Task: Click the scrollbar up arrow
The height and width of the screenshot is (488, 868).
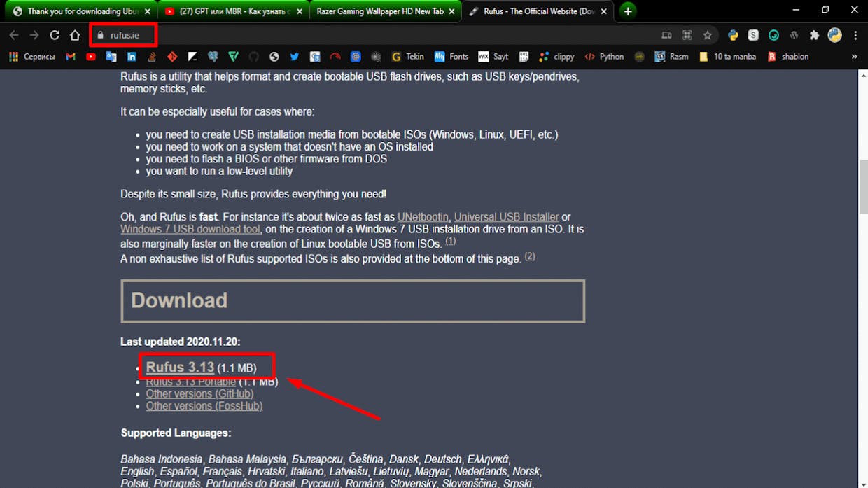Action: [x=862, y=75]
